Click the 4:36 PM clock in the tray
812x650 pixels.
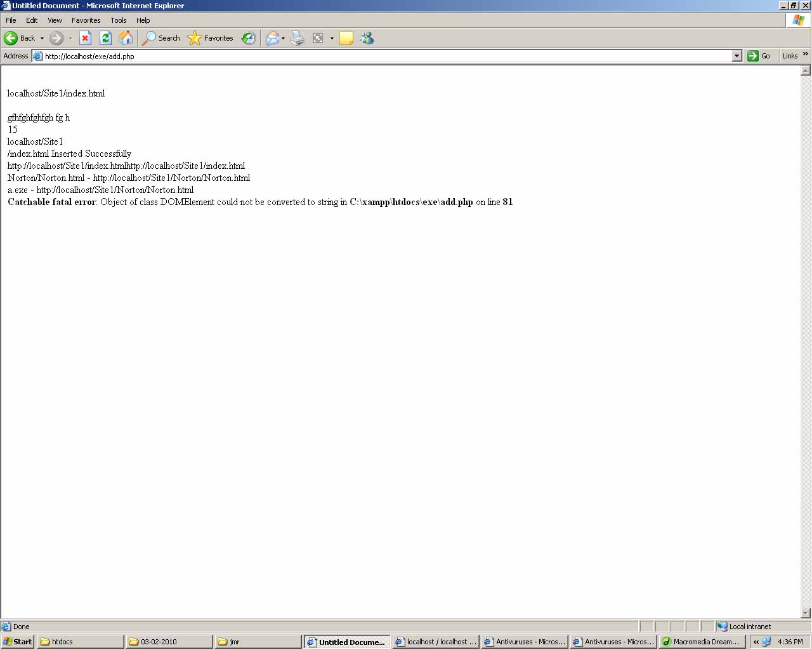(x=790, y=642)
